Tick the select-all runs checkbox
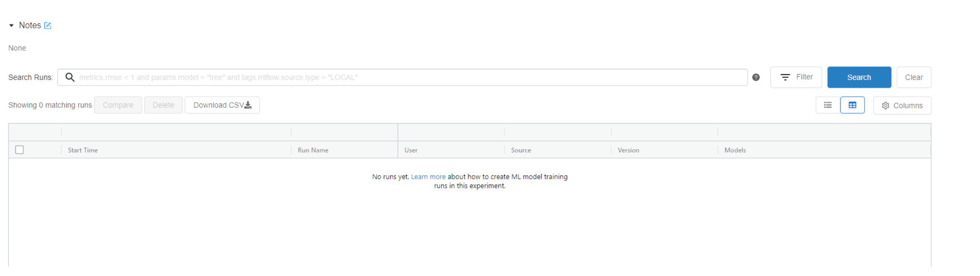 (19, 150)
